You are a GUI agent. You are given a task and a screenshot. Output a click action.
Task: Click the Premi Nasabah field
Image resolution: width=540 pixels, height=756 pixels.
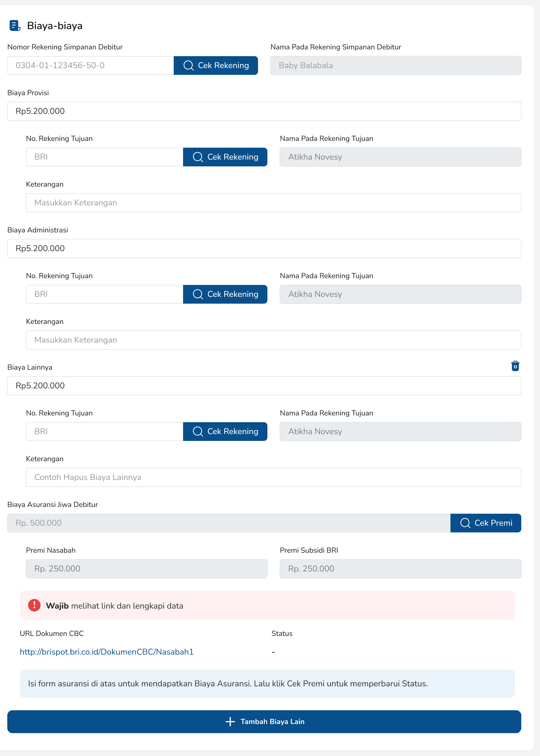pos(147,569)
